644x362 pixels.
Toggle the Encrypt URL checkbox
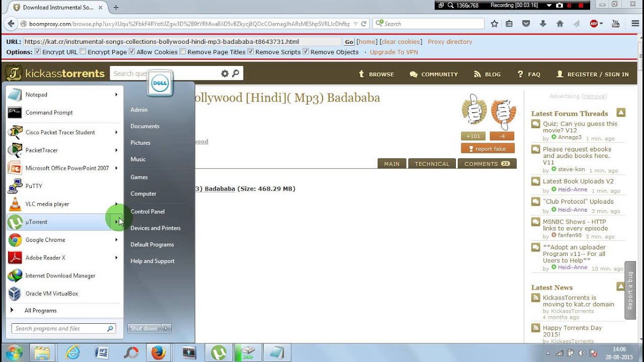pos(37,51)
